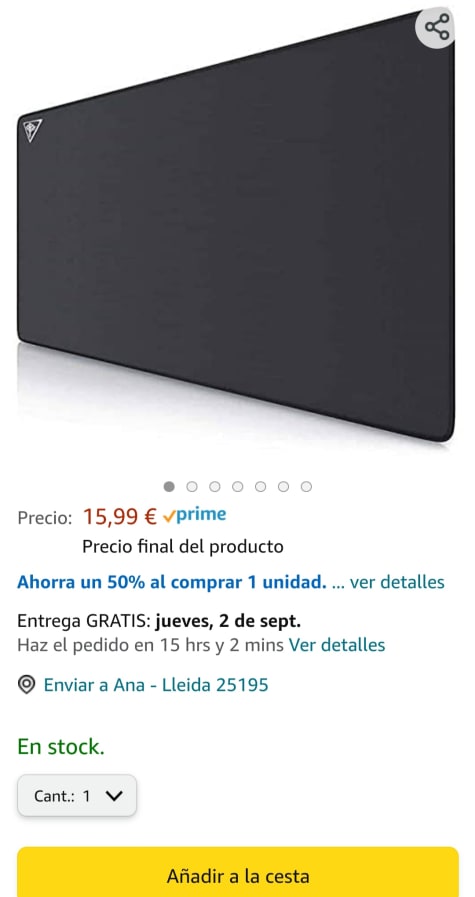Select the first image carousel dot
The image size is (475, 897).
point(169,486)
